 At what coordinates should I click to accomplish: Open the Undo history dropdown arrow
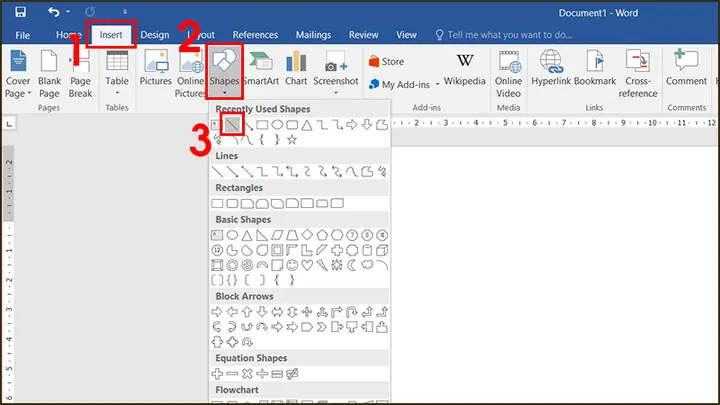(68, 11)
